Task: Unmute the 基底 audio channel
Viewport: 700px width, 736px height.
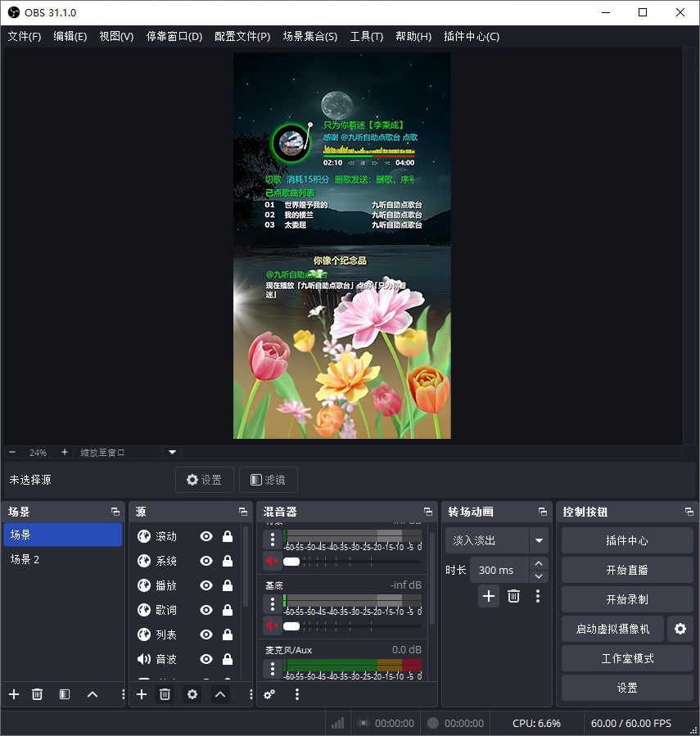Action: 272,626
